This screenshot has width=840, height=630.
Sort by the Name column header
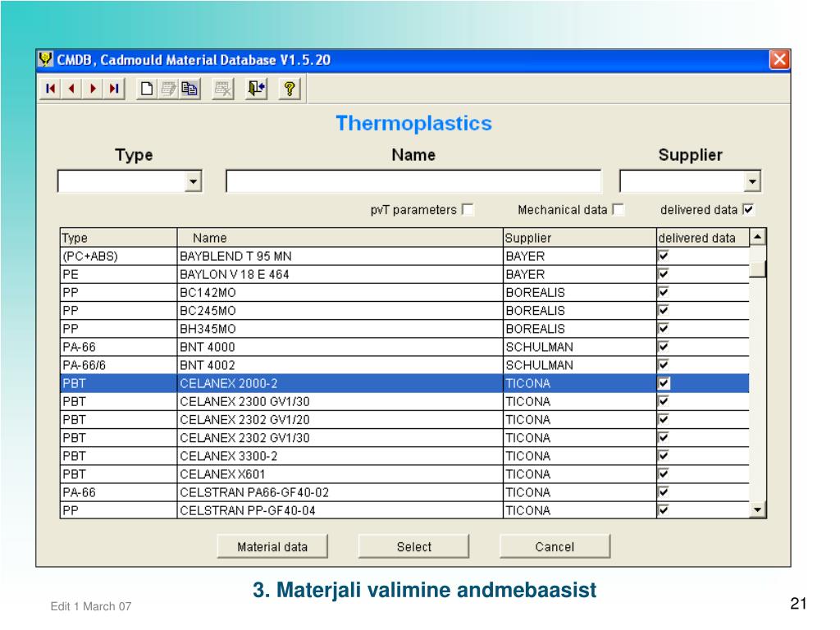(x=340, y=238)
